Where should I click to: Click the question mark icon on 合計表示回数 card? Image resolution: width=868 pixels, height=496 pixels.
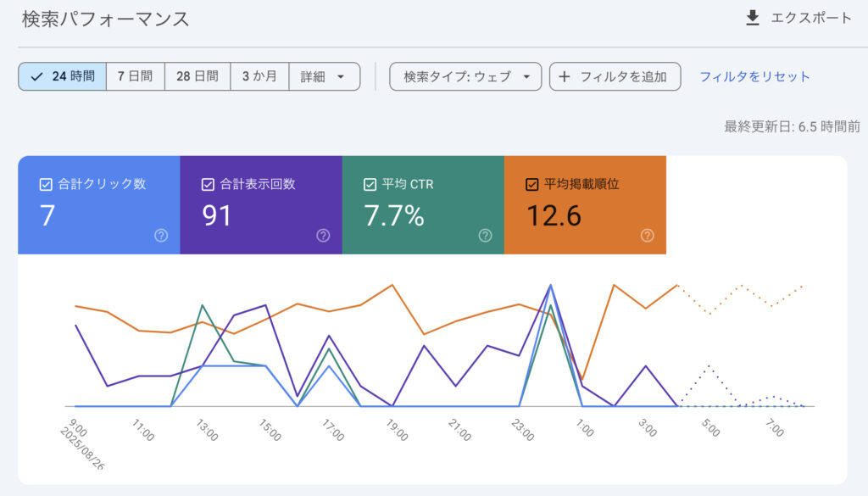click(x=322, y=236)
